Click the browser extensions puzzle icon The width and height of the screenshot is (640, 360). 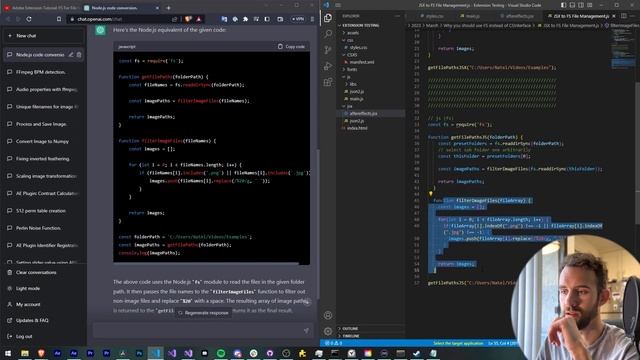click(245, 19)
